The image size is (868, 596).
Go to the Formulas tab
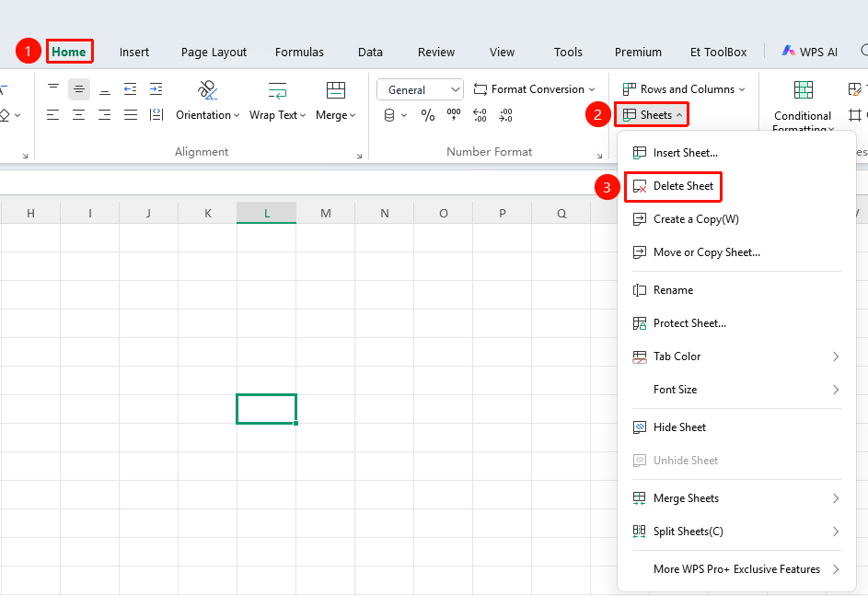[299, 53]
